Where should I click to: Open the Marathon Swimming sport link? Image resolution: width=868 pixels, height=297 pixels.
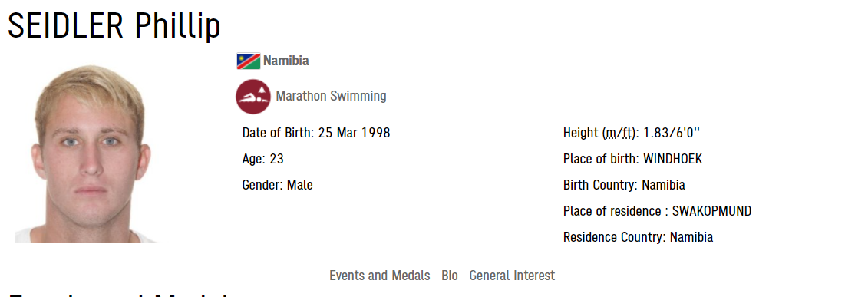tap(331, 96)
